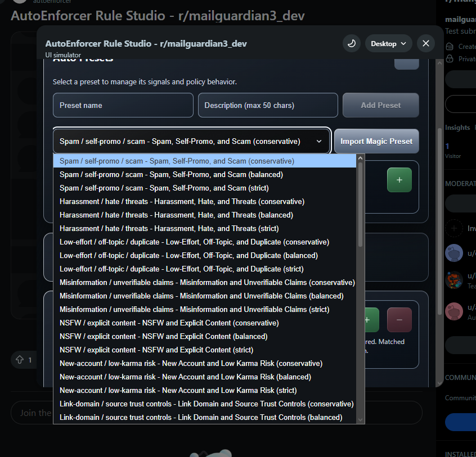Click the Description (max 50 chars) field
The height and width of the screenshot is (457, 476).
(268, 105)
